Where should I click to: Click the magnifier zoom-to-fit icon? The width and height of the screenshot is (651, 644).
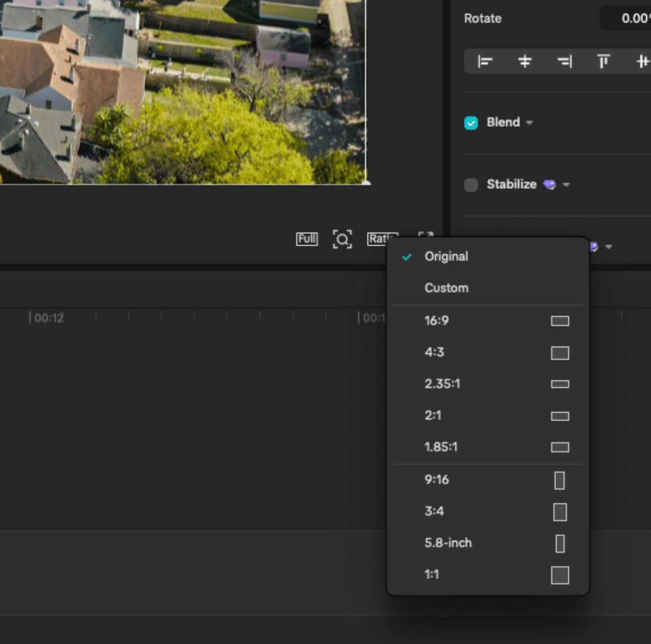(342, 239)
